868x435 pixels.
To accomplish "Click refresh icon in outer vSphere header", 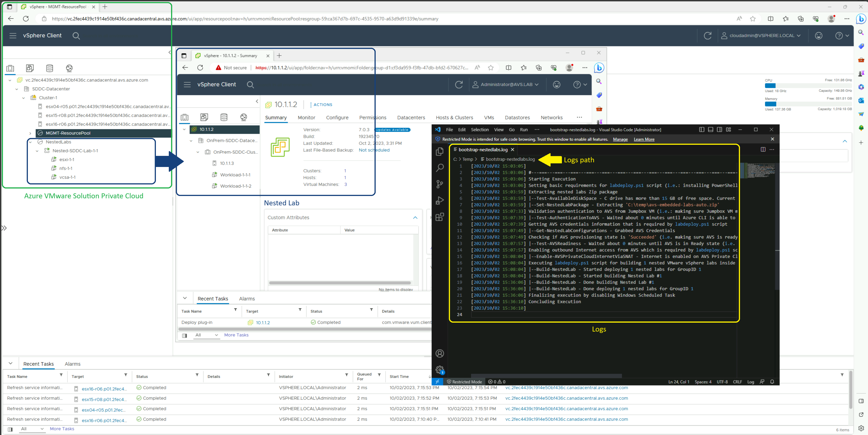I will point(708,36).
